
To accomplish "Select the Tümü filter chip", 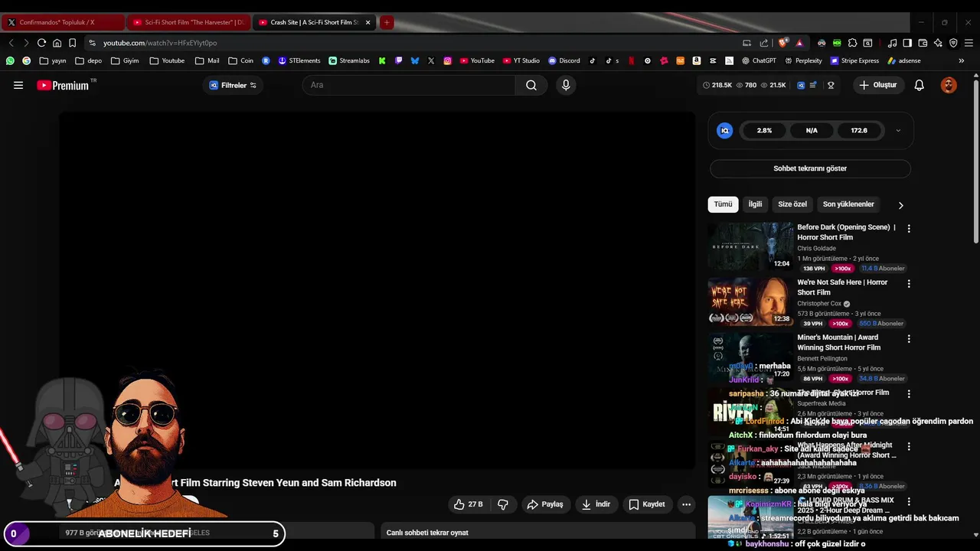I will coord(723,204).
